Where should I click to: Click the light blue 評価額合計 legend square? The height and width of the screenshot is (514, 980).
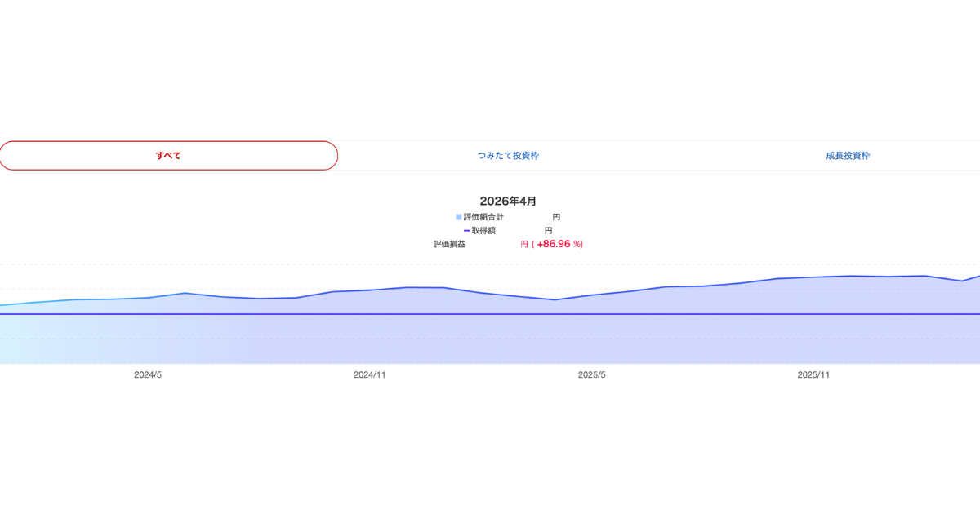click(x=459, y=217)
